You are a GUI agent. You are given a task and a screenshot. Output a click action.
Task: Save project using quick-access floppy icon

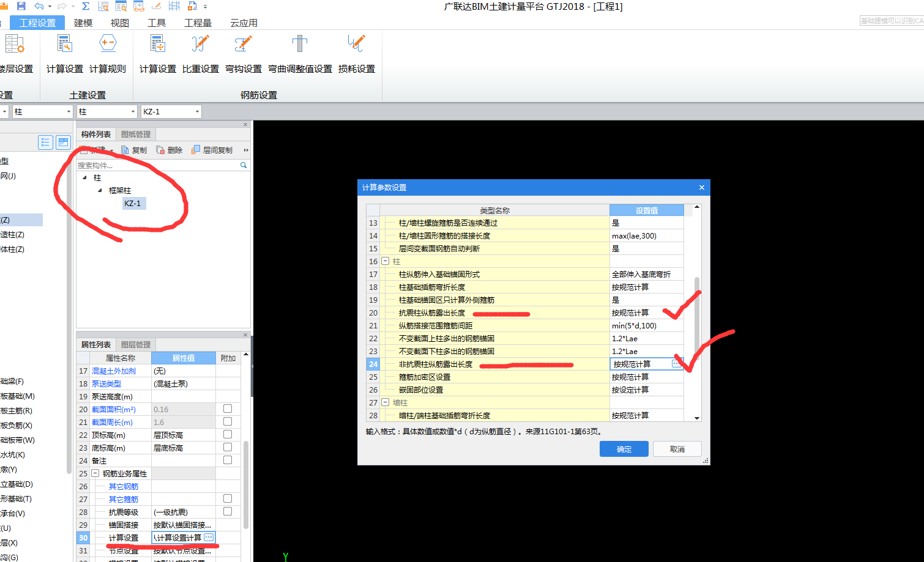[x=21, y=6]
